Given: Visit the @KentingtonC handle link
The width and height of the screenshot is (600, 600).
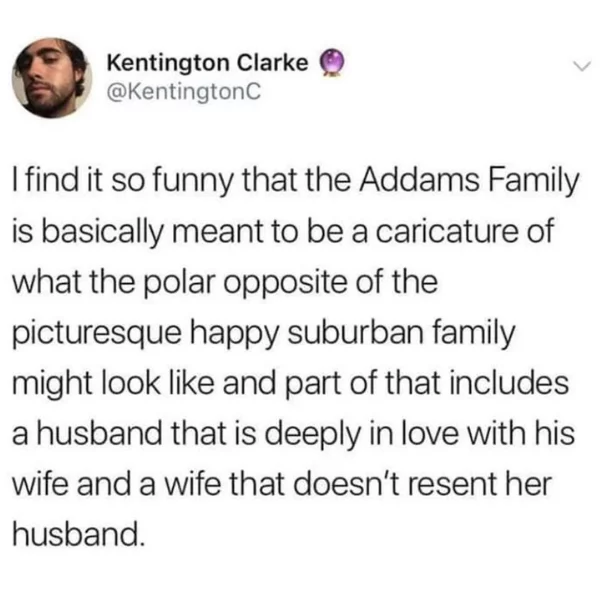Looking at the screenshot, I should pyautogui.click(x=184, y=92).
